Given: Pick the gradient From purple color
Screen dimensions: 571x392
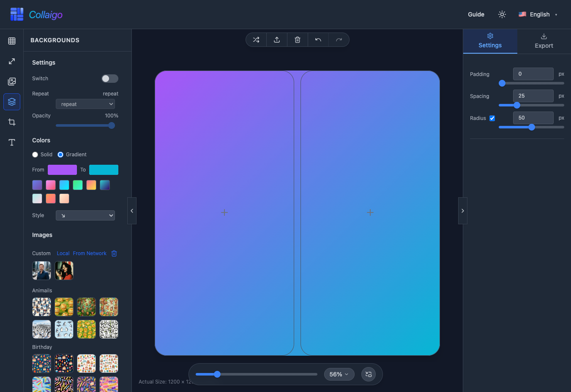Looking at the screenshot, I should pos(62,170).
